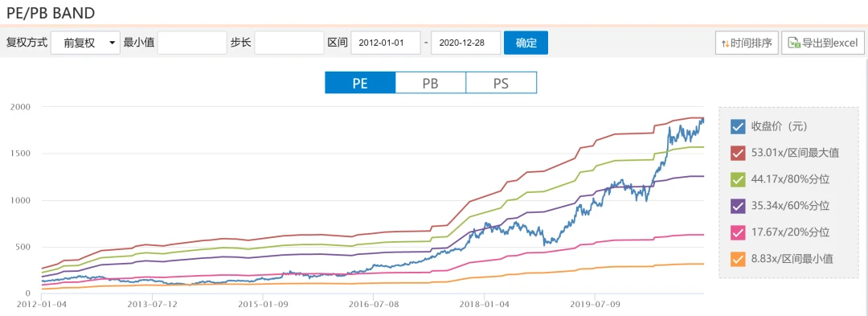
Task: Click the end date field 2020-12-28
Action: [x=466, y=43]
